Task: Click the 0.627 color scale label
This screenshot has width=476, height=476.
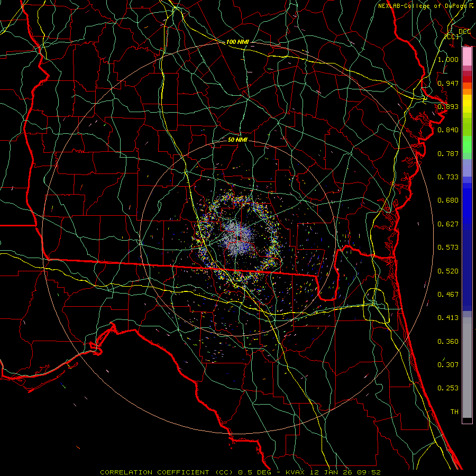Action: (448, 224)
